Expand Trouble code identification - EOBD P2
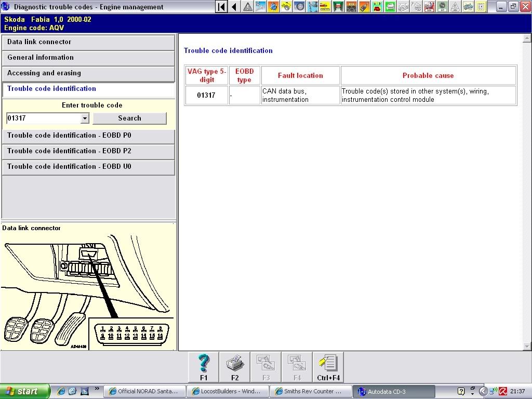Viewport: 532px width, 399px height. tap(88, 151)
